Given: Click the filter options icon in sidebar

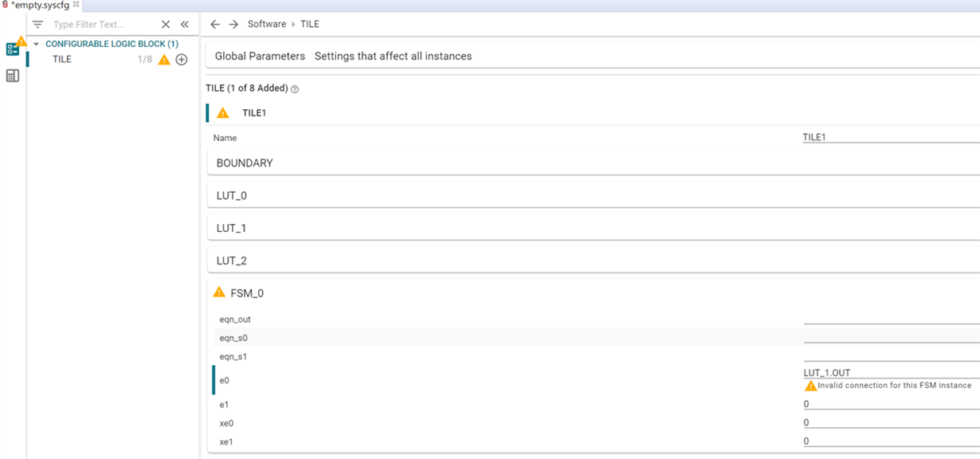Looking at the screenshot, I should pos(37,25).
